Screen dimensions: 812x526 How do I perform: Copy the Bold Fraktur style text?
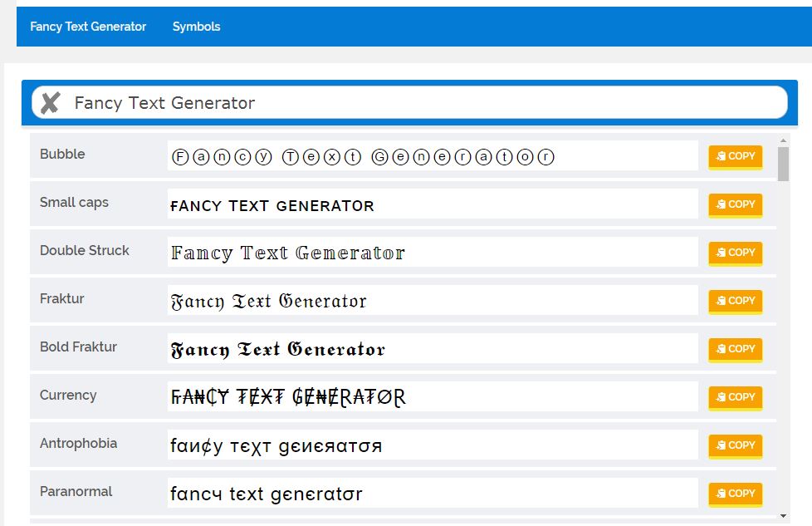pos(736,349)
